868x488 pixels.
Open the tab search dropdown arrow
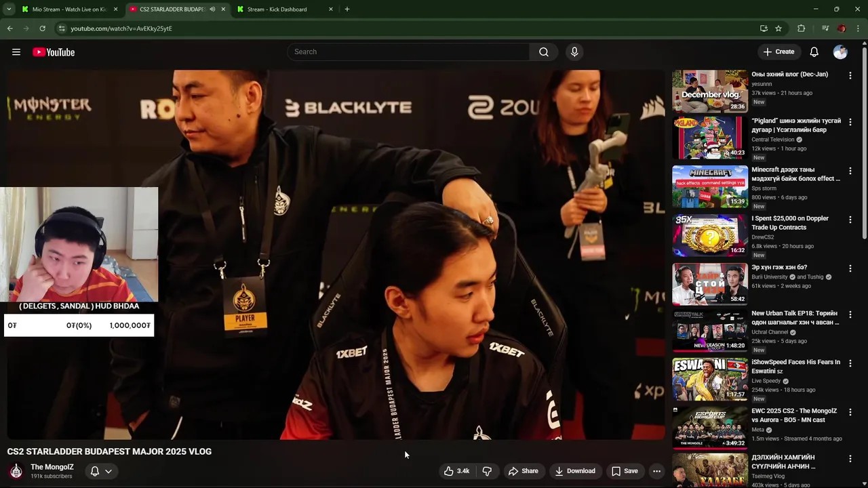click(9, 9)
